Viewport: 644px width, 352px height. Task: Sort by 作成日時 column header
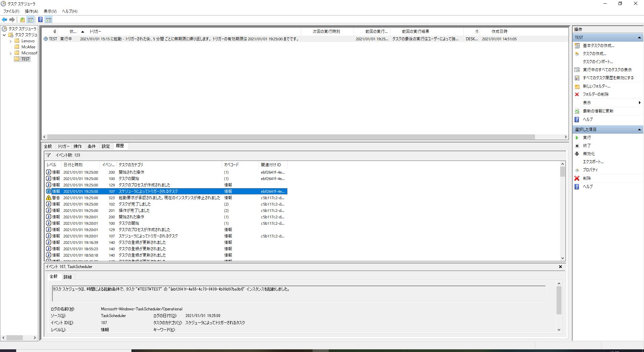point(499,32)
